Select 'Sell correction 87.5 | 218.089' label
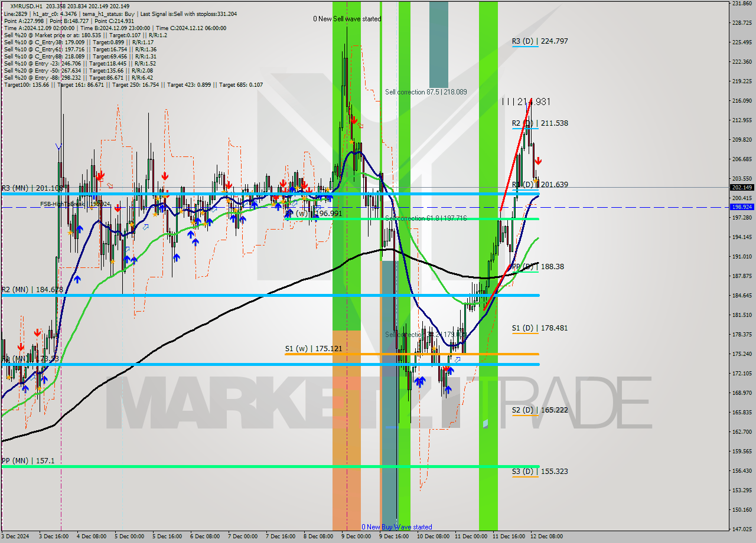 click(426, 92)
